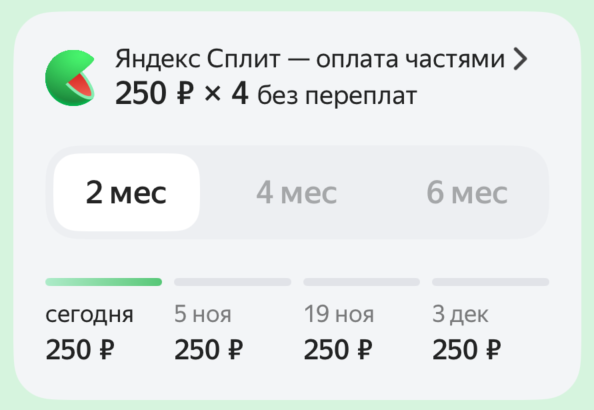Open the chevron arrow next to оплата частями
Image resolution: width=594 pixels, height=410 pixels.
(x=520, y=59)
